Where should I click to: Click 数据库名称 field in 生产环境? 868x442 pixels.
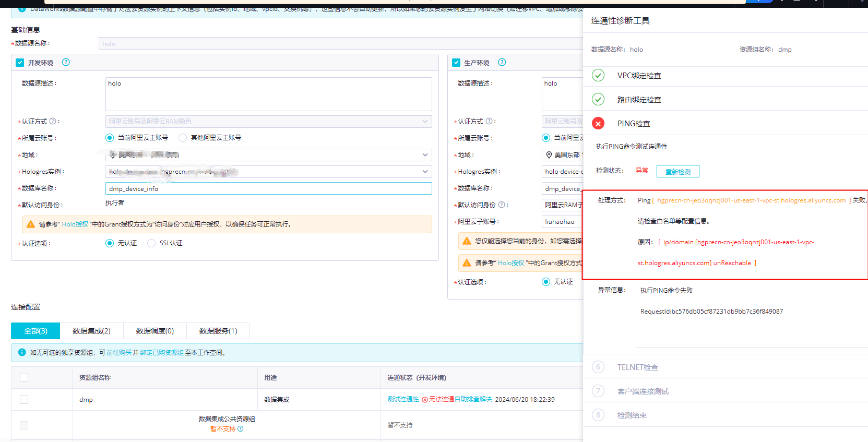563,188
